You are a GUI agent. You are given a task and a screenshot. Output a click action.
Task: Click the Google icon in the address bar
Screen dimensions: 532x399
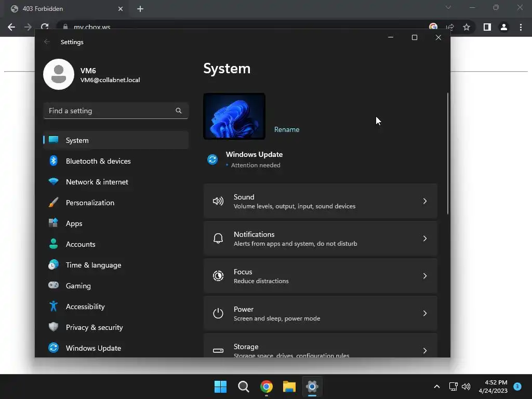click(433, 27)
